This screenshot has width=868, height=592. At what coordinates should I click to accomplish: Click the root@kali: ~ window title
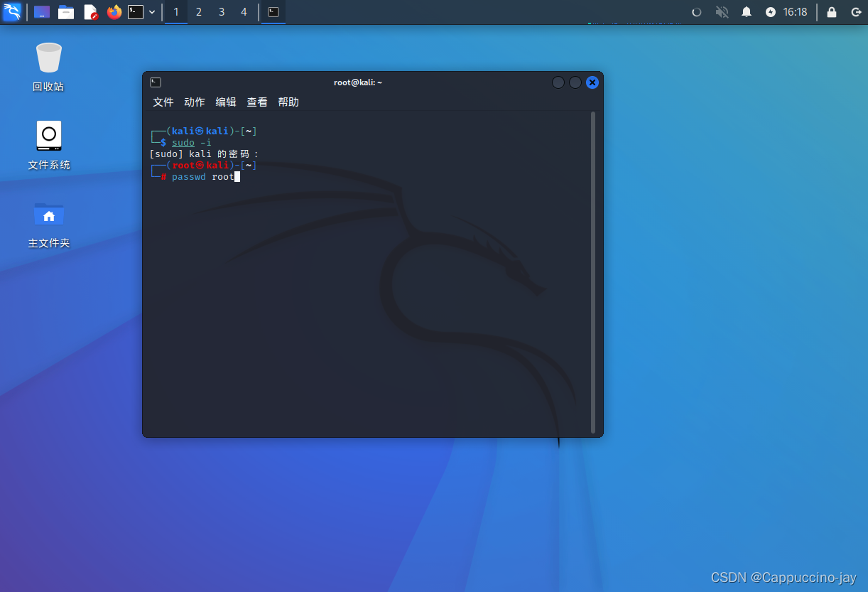point(358,82)
